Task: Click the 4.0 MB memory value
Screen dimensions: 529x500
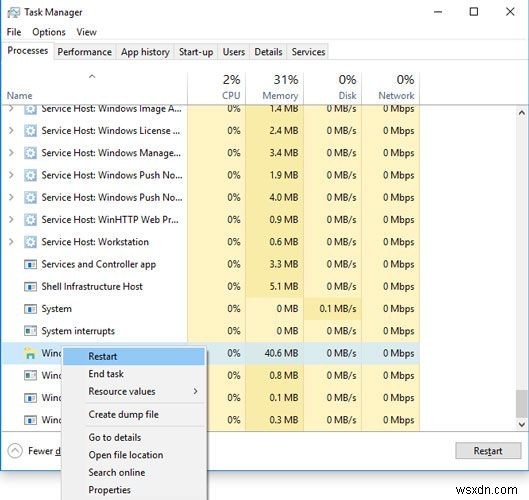Action: (284, 197)
